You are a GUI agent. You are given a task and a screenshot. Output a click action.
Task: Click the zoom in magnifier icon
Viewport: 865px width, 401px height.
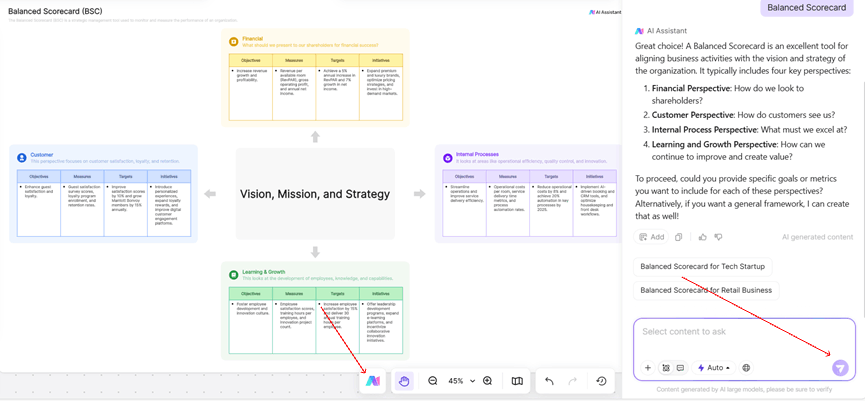pos(488,381)
